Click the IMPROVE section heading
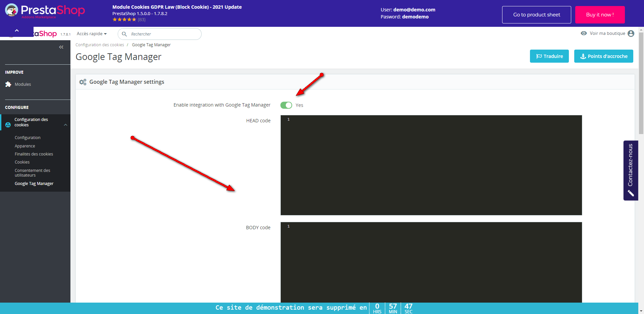This screenshot has height=314, width=644. 14,72
